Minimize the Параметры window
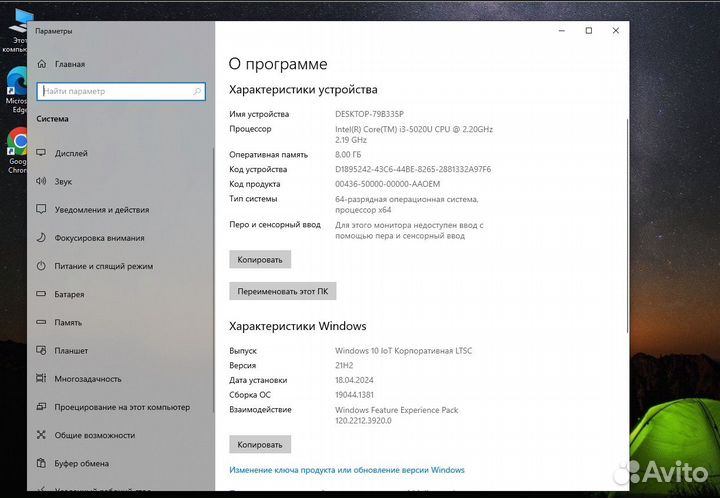The image size is (720, 498). tap(562, 31)
